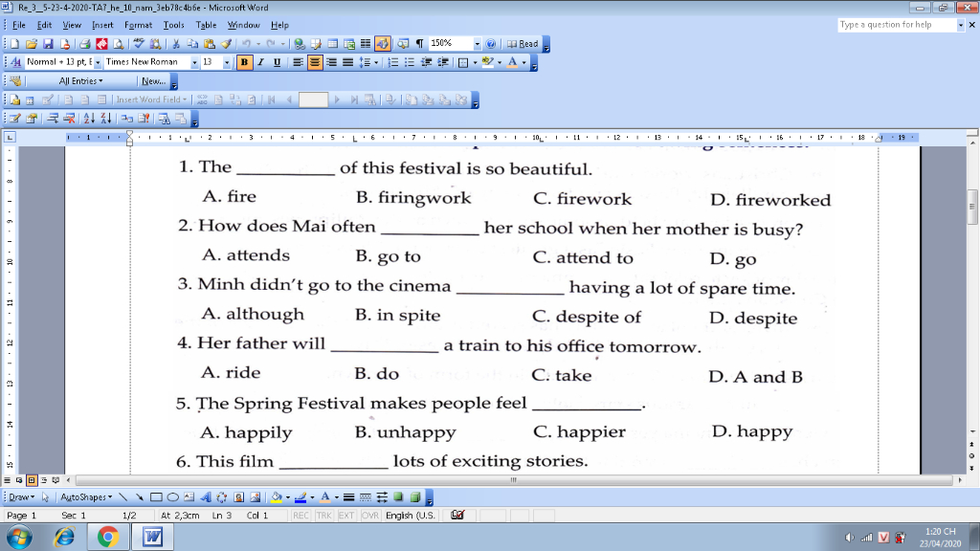The height and width of the screenshot is (551, 980).
Task: Open border style dropdown arrow
Action: (475, 62)
